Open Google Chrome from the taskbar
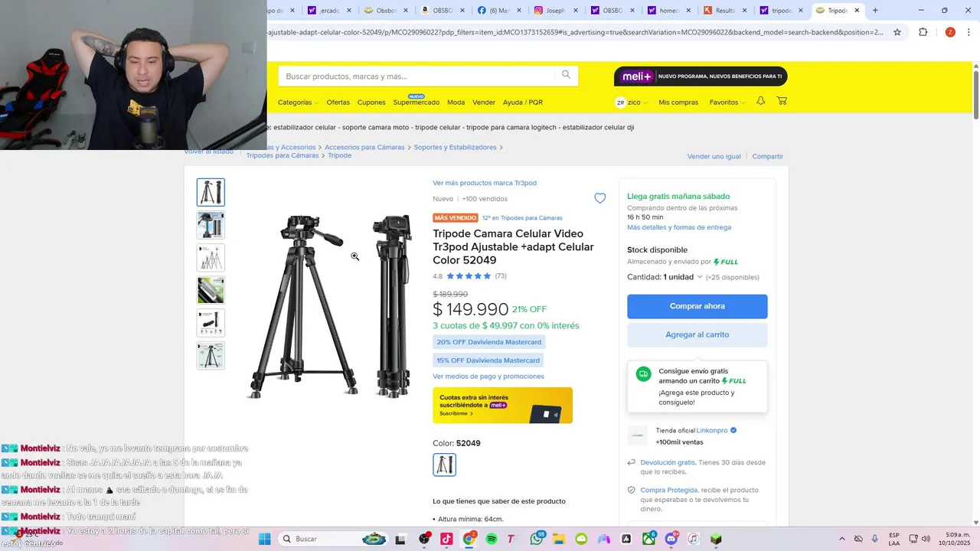This screenshot has height=551, width=980. 469,539
